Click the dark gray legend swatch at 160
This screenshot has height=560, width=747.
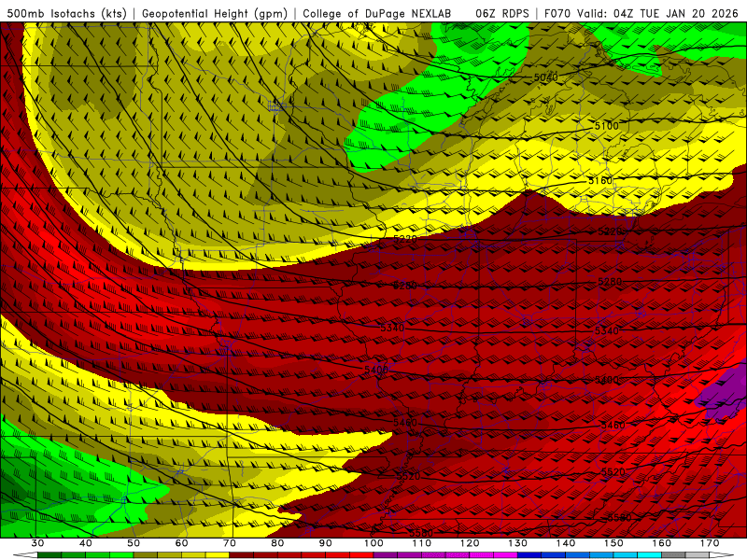tap(673, 555)
